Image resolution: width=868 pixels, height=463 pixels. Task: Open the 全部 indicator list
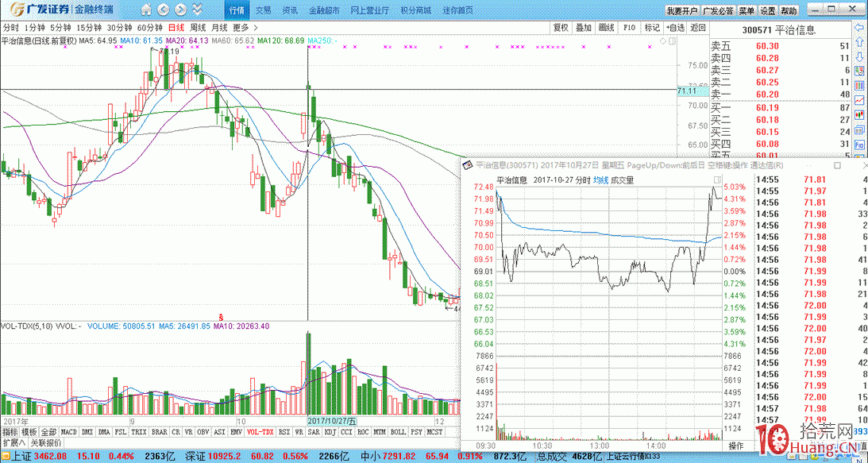tap(48, 431)
